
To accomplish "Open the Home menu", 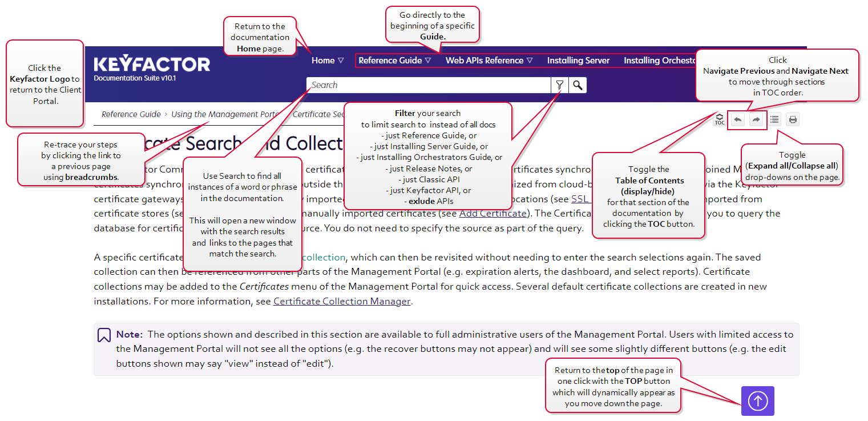I will (x=323, y=61).
